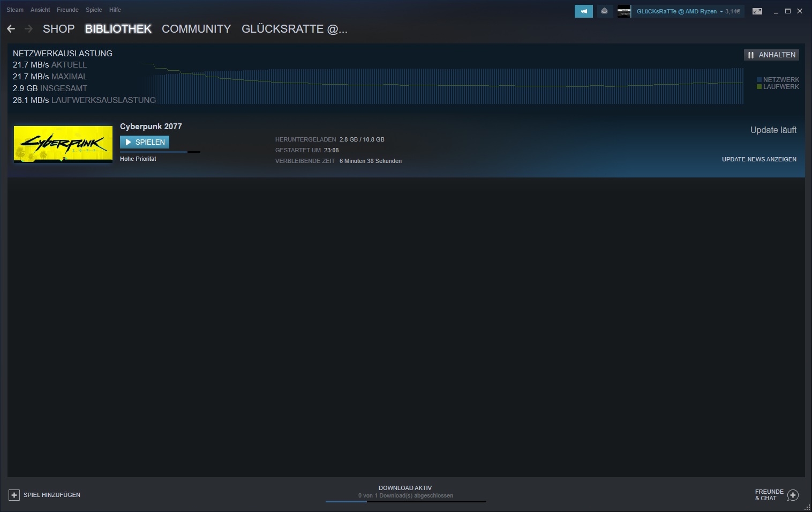
Task: Open the GLÜCKSRATTE profile tab
Action: tap(295, 29)
